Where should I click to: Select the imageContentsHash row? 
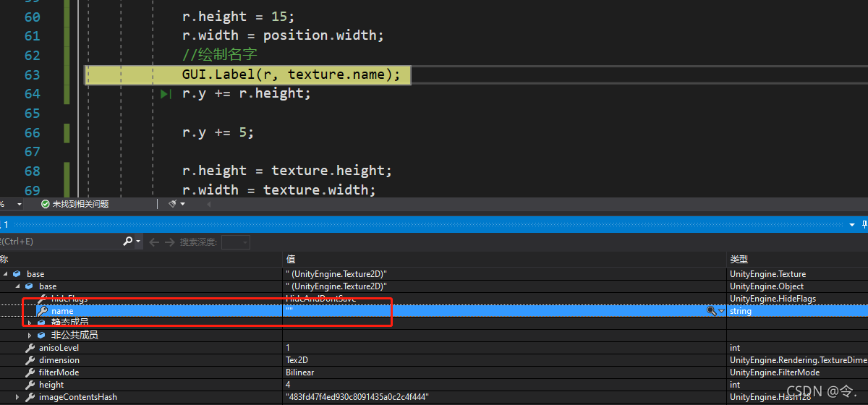[x=434, y=397]
